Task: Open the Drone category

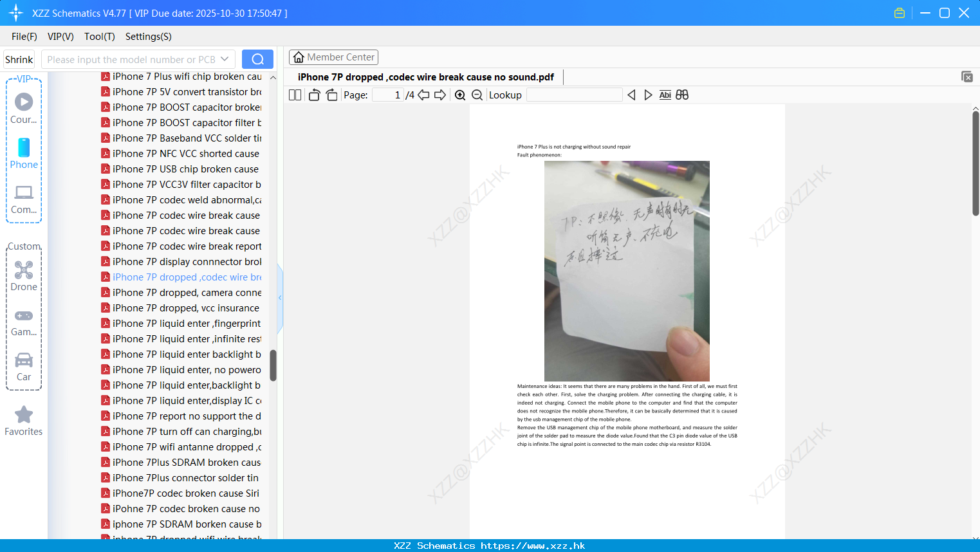Action: coord(24,276)
